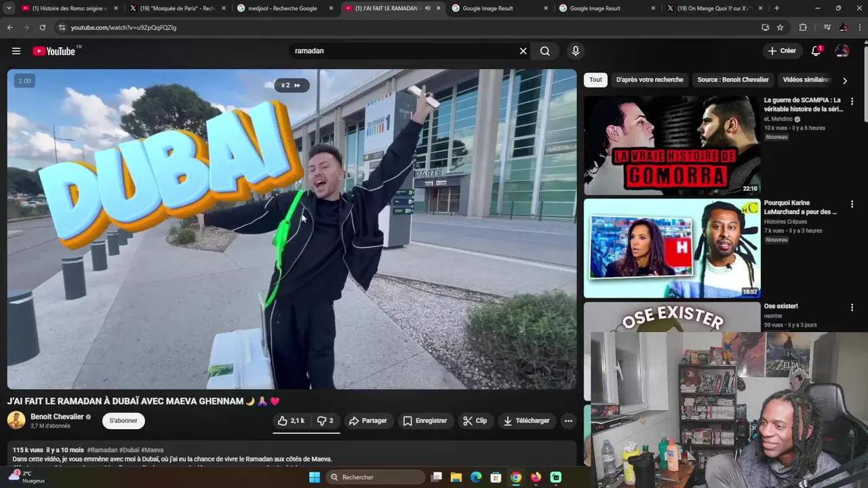Viewport: 868px width, 488px height.
Task: Clear the ramadan search text with X
Action: coord(523,51)
